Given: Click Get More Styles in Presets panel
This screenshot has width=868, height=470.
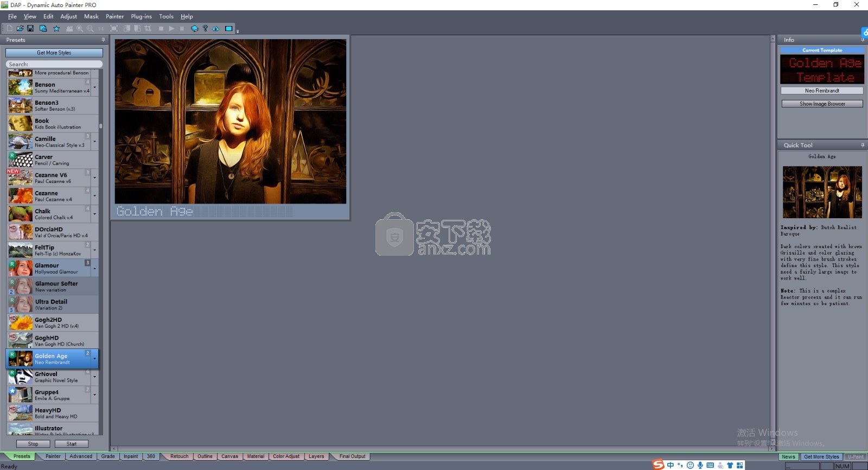Looking at the screenshot, I should pyautogui.click(x=54, y=53).
